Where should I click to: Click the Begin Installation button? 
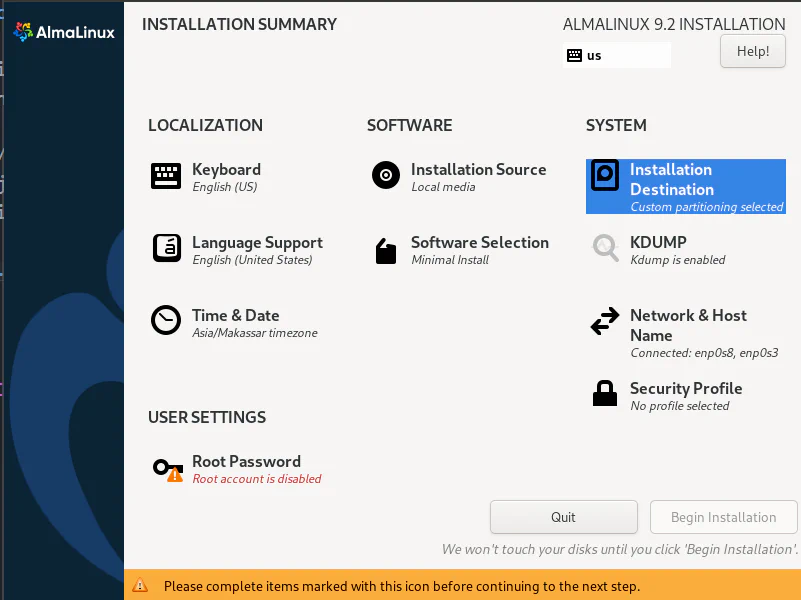click(723, 517)
